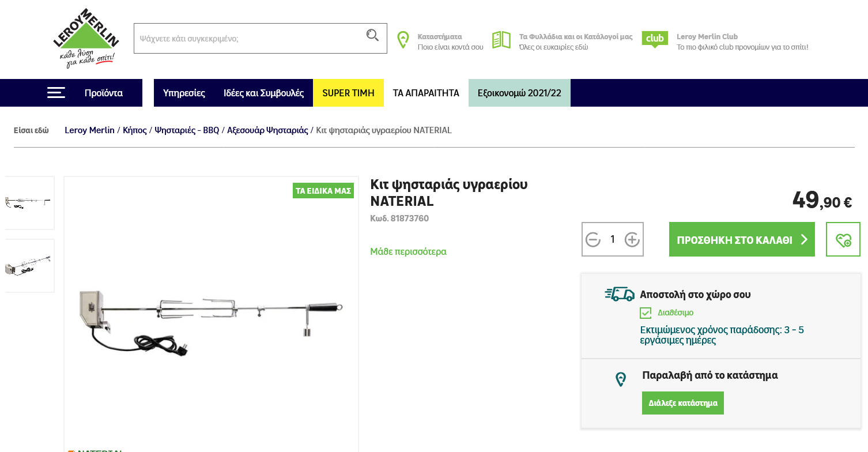The image size is (868, 452).
Task: Click the search magnifier icon
Action: 372,35
